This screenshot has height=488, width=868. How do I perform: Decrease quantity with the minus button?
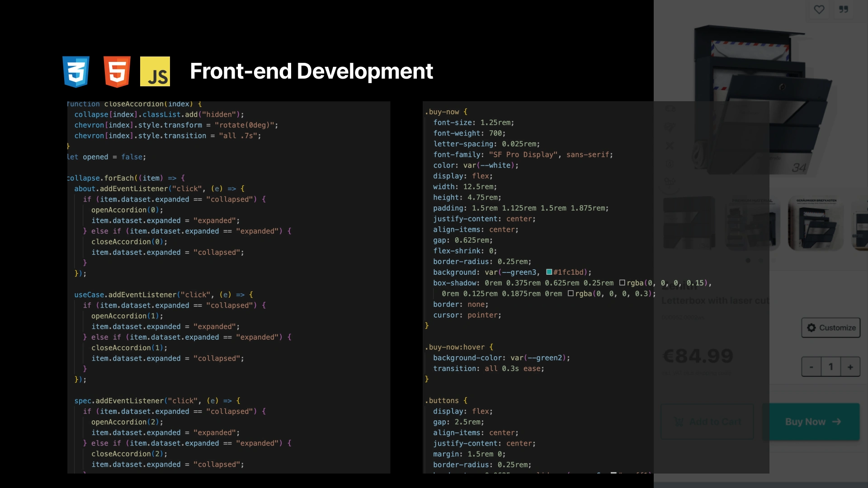811,367
